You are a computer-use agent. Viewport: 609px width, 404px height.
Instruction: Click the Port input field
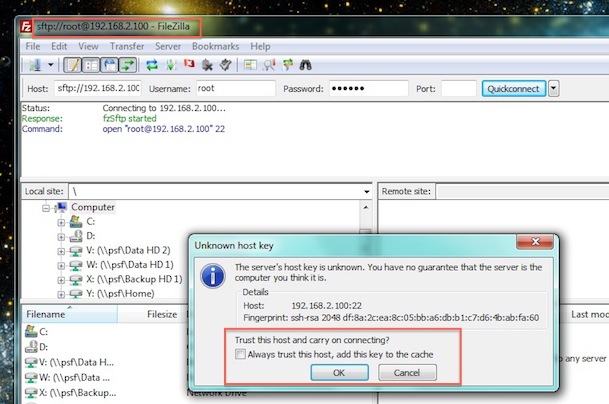[459, 88]
